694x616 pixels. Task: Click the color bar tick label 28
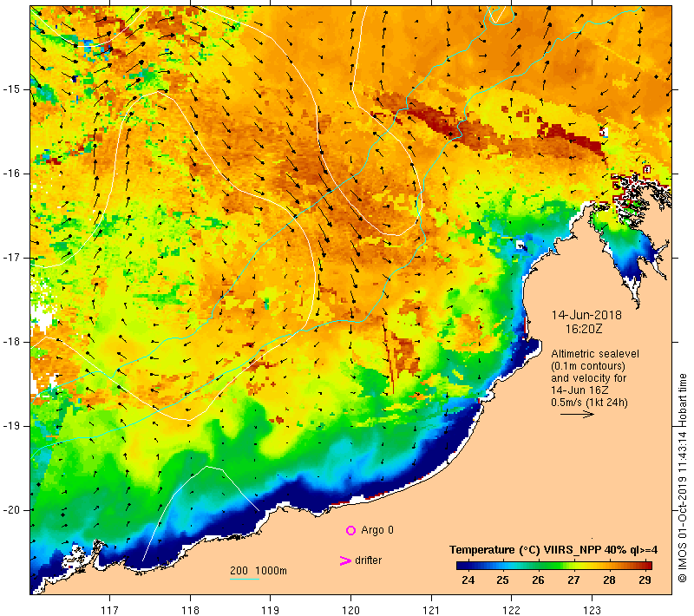point(609,580)
